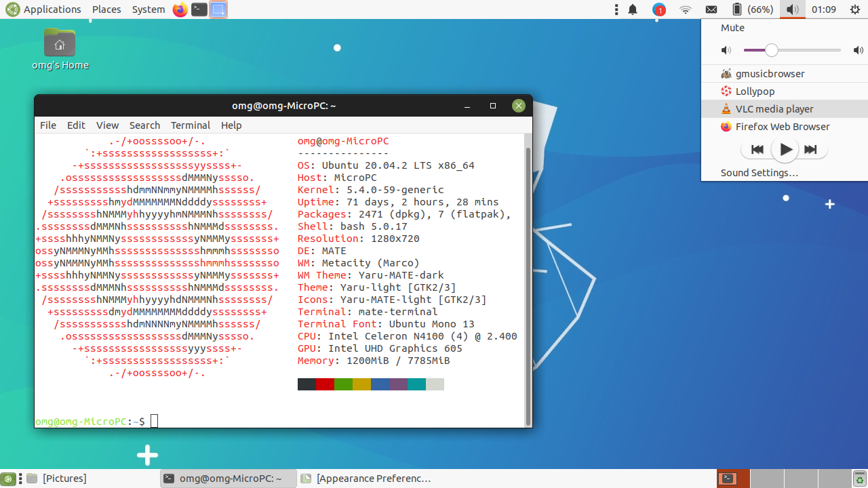Open the Places menu
Screen dimensions: 868x488
pyautogui.click(x=106, y=9)
